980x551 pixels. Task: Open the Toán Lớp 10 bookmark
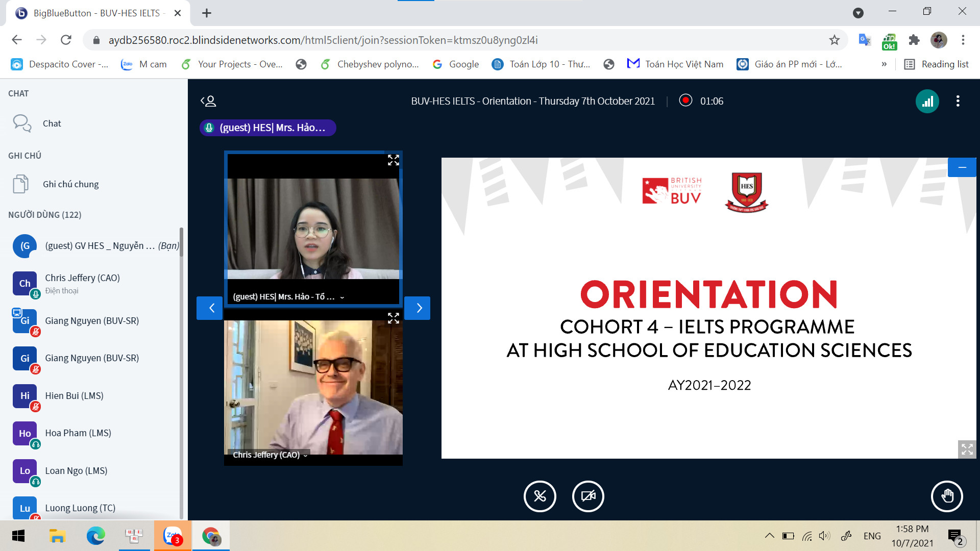click(x=541, y=64)
